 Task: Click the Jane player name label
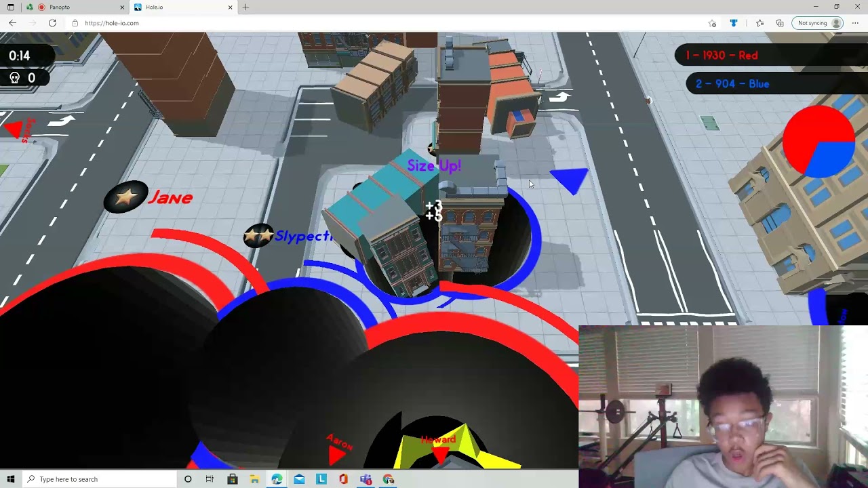coord(170,197)
